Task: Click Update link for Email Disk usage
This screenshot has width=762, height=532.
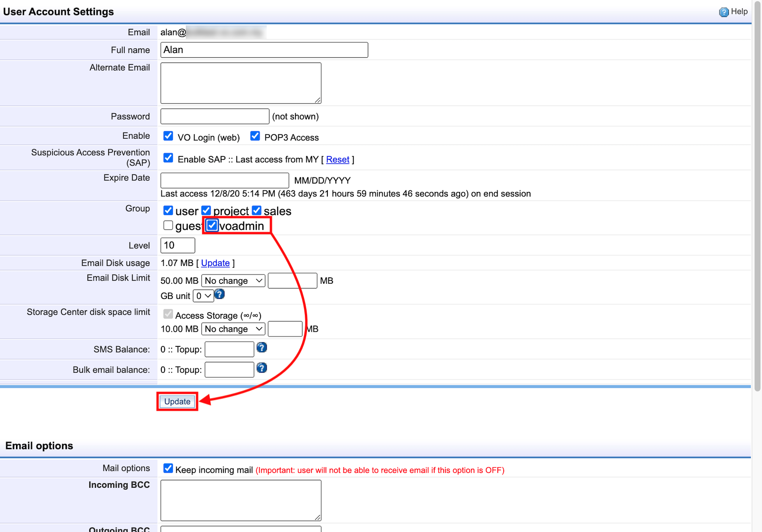Action: pyautogui.click(x=215, y=263)
